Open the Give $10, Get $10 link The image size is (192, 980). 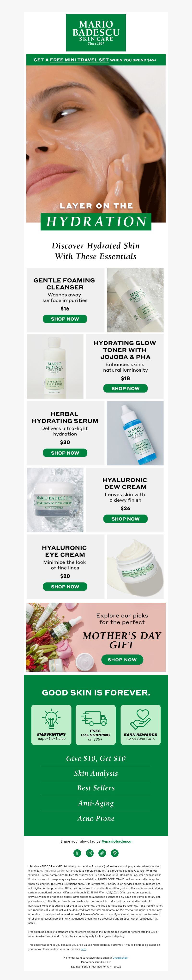coord(96,758)
